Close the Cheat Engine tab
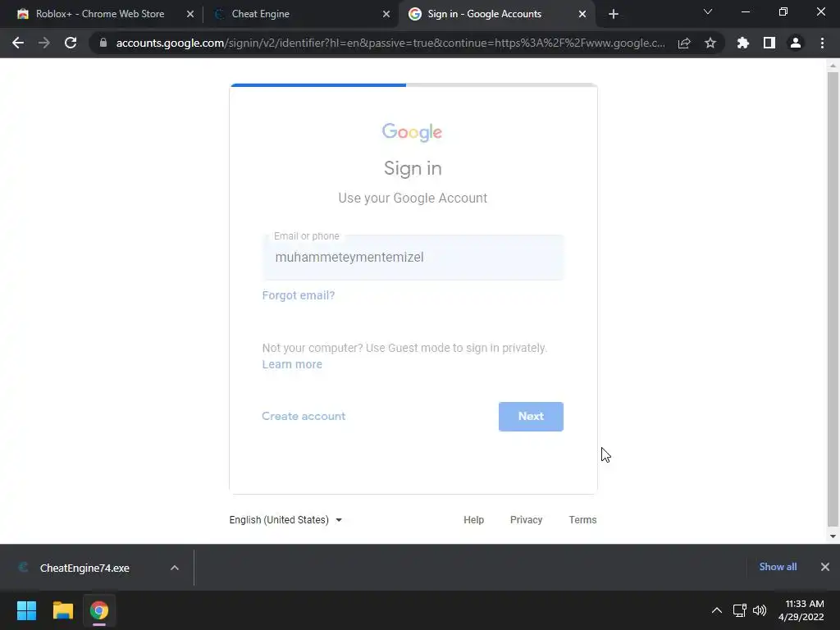This screenshot has height=630, width=840. (x=386, y=14)
